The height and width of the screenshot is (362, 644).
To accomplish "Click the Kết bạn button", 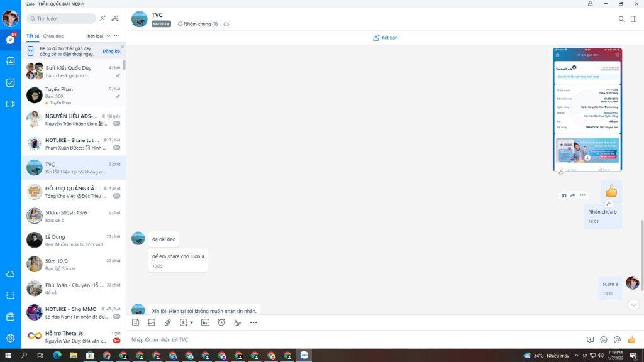I will (385, 38).
